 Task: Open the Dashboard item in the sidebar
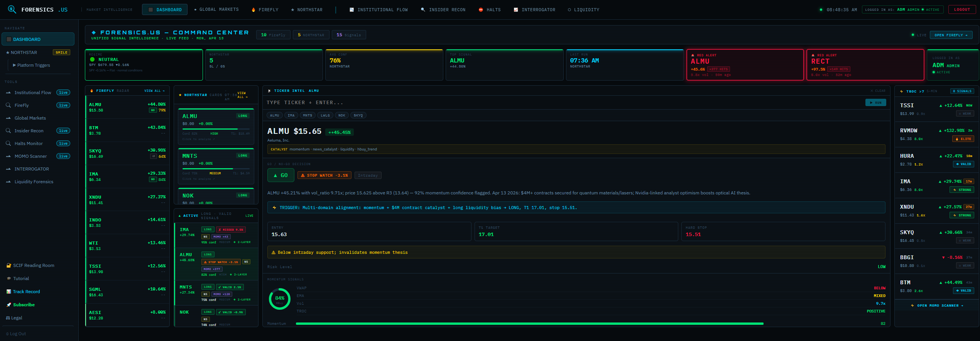pos(38,39)
